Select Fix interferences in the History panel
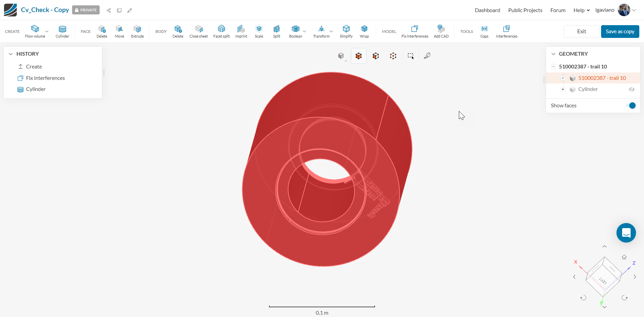The width and height of the screenshot is (644, 317). [45, 78]
